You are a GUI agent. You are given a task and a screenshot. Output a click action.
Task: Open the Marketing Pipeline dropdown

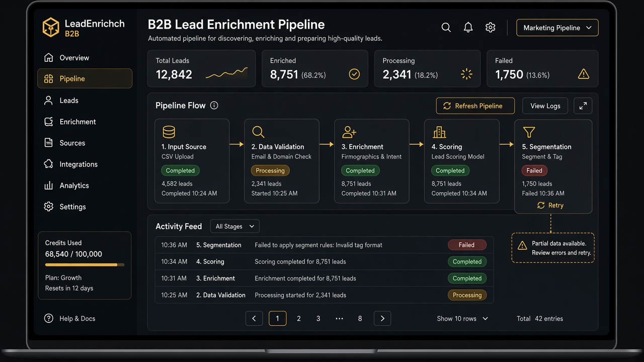557,28
